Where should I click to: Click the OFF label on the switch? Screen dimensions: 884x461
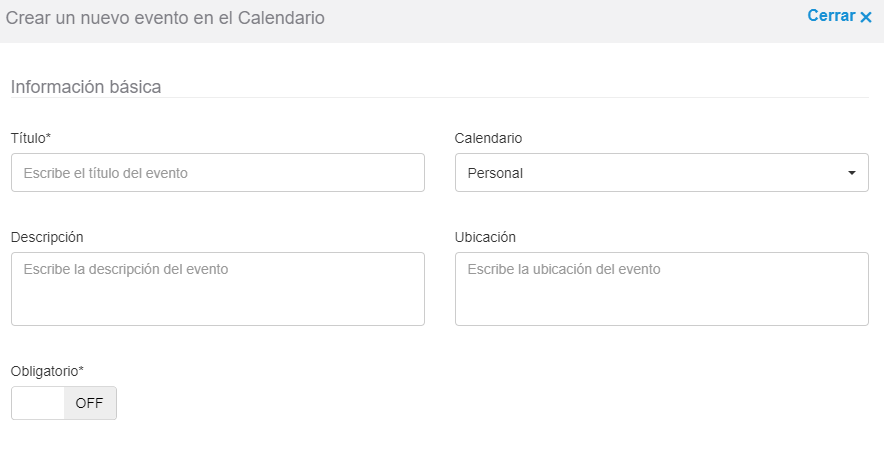(90, 404)
